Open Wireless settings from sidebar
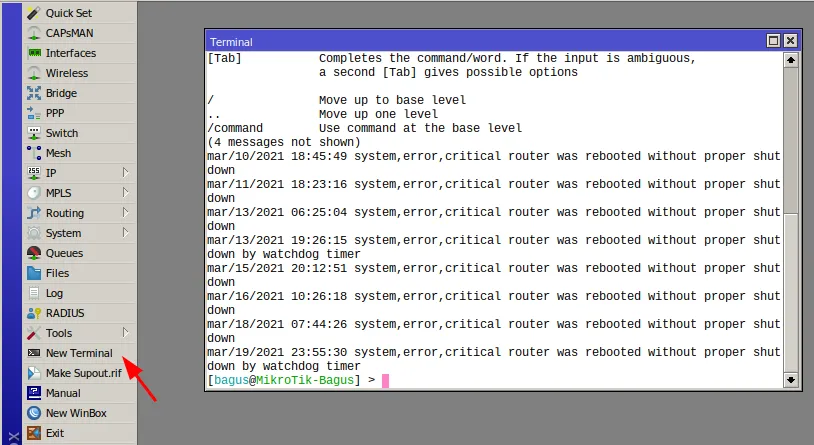The height and width of the screenshot is (445, 814). [67, 73]
